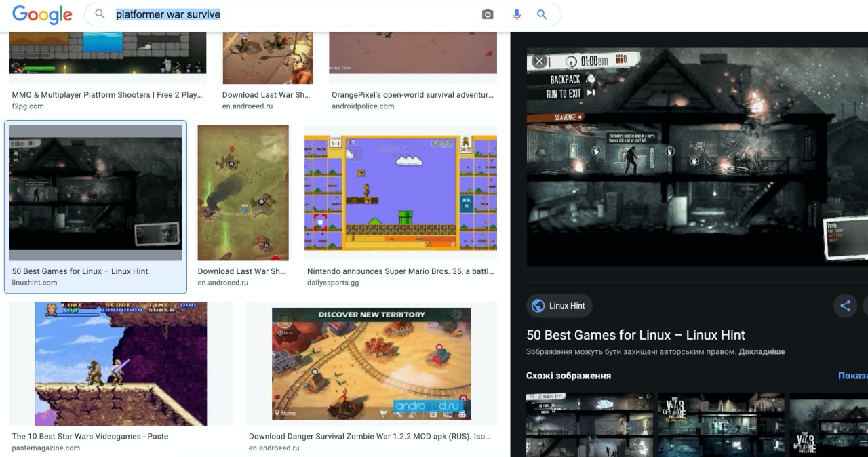Select the 50 Best Games for Linux thumbnail
868x457 pixels.
tap(96, 193)
